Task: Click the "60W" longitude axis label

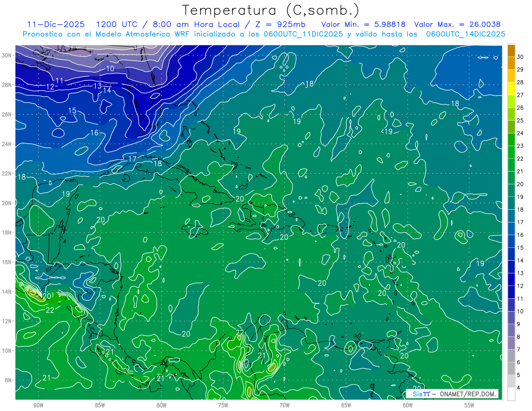Action: point(408,405)
